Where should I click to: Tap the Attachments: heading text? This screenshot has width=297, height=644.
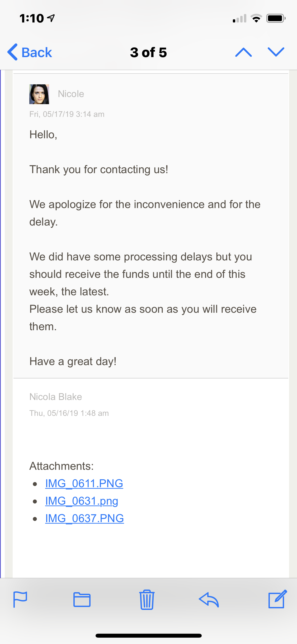coord(62,466)
